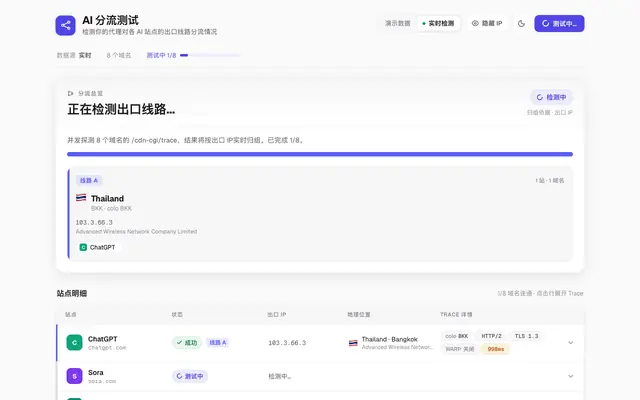Toggle dark mode moon icon
The image size is (640, 400).
(521, 24)
